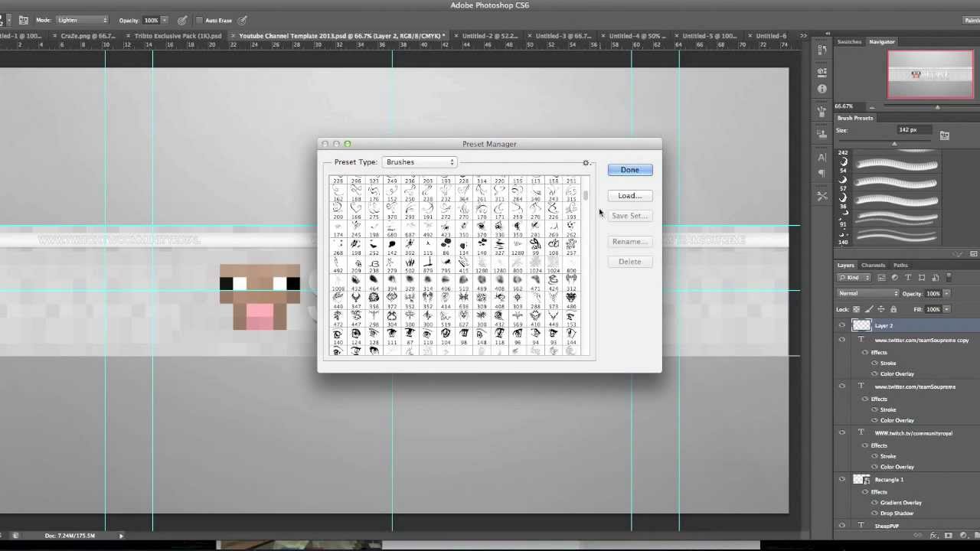The image size is (980, 551).
Task: Click the Load... button
Action: pyautogui.click(x=630, y=196)
